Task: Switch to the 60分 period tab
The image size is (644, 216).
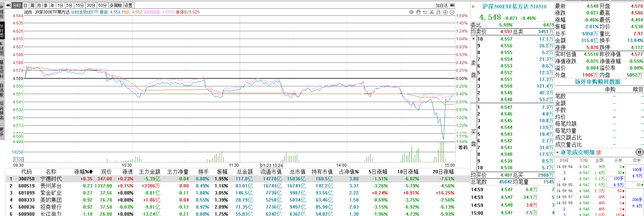Action: click(x=103, y=5)
